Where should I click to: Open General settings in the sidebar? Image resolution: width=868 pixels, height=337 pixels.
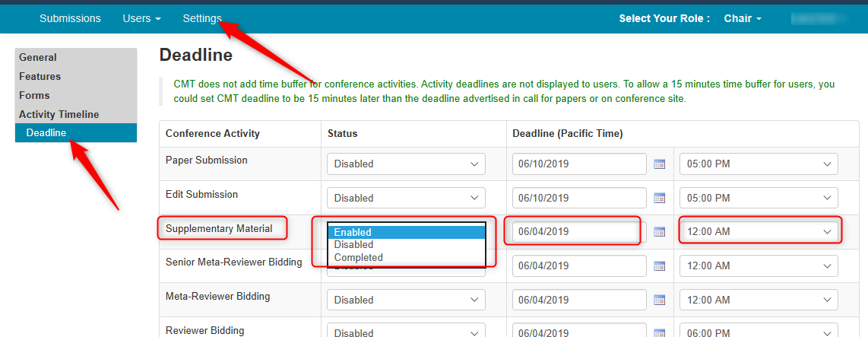pyautogui.click(x=38, y=57)
